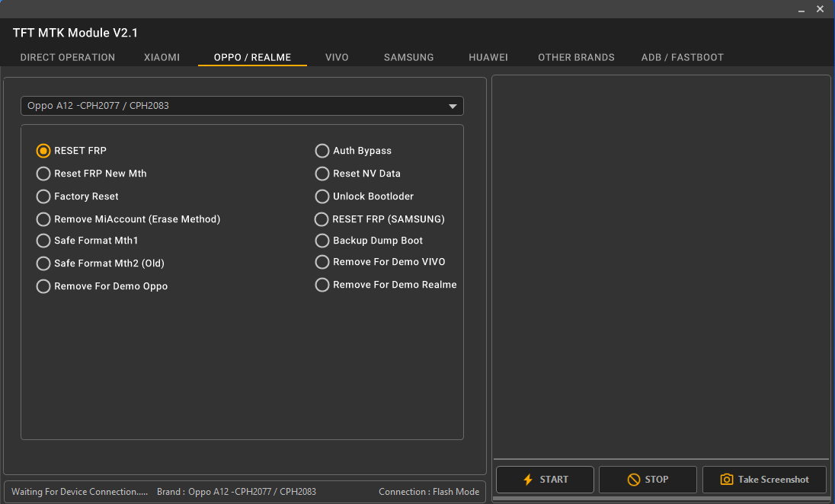The width and height of the screenshot is (835, 504).
Task: Open the SAMSUNG tab
Action: [x=408, y=57]
